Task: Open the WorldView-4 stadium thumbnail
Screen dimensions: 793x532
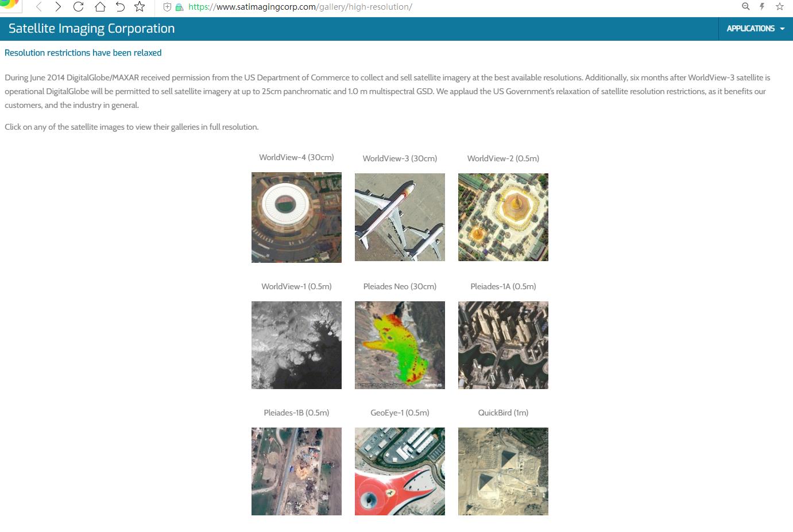Action: coord(296,218)
